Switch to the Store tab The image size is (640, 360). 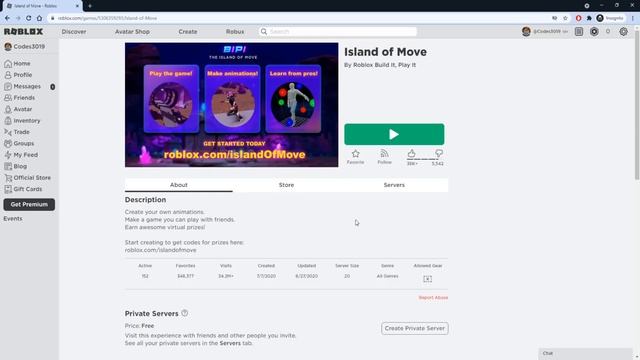286,185
